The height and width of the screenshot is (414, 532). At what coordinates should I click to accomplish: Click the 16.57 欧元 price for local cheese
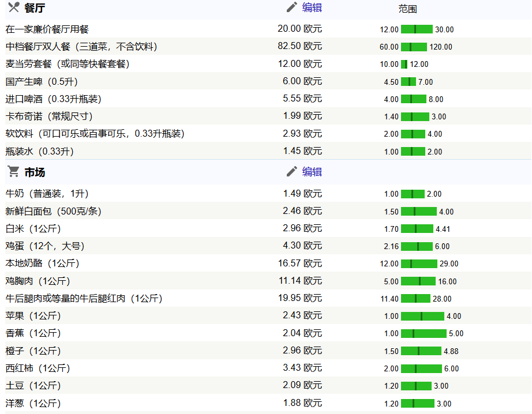tap(299, 264)
